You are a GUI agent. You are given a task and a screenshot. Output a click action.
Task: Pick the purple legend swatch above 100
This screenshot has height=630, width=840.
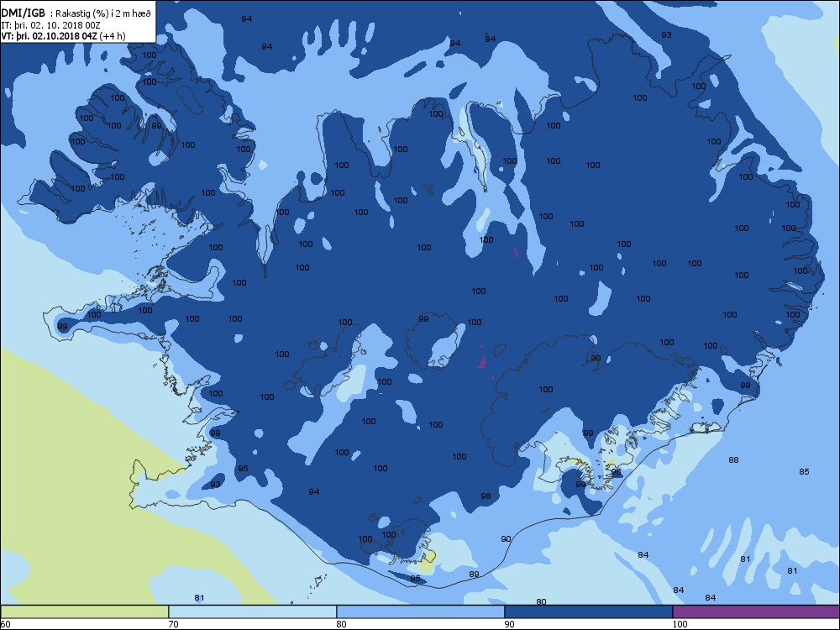(x=756, y=612)
